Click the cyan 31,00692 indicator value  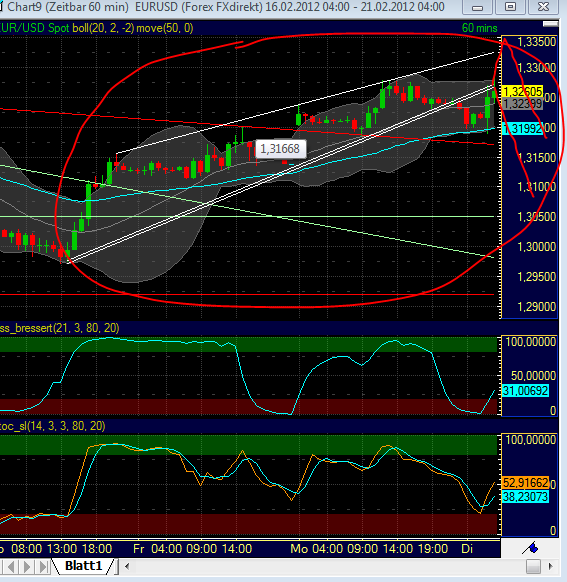525,390
